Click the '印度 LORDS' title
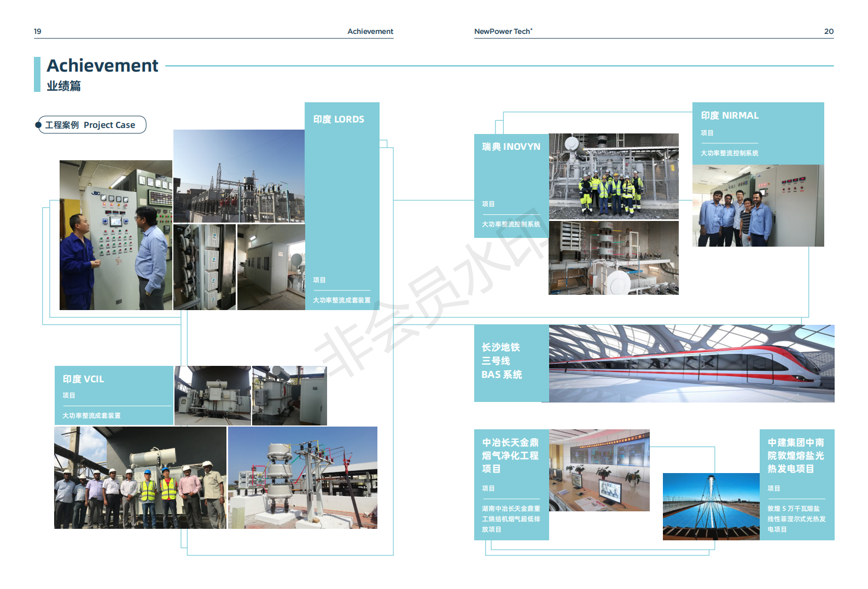 339,119
